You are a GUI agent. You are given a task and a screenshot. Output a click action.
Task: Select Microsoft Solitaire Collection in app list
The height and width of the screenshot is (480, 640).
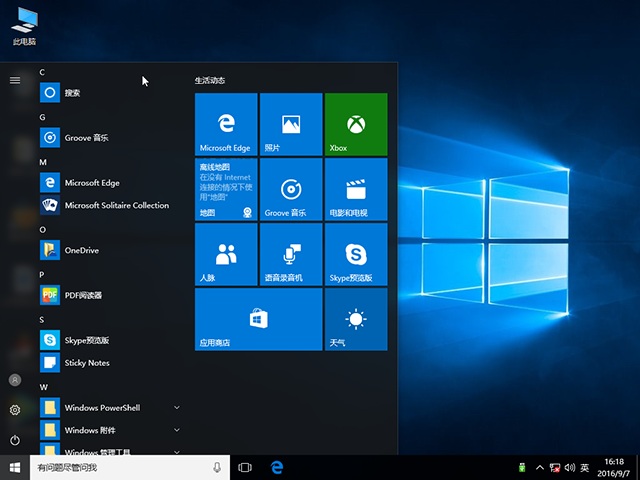(116, 205)
